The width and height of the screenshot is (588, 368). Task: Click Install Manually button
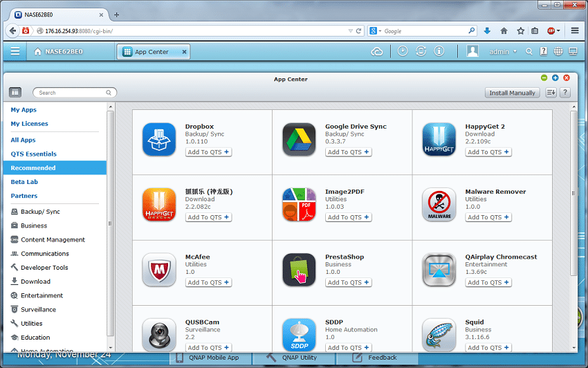pyautogui.click(x=512, y=93)
